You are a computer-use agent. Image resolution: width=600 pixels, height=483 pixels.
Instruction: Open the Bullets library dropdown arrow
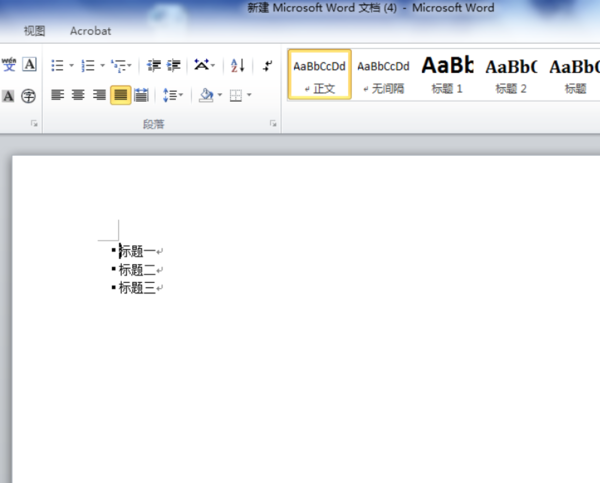72,65
